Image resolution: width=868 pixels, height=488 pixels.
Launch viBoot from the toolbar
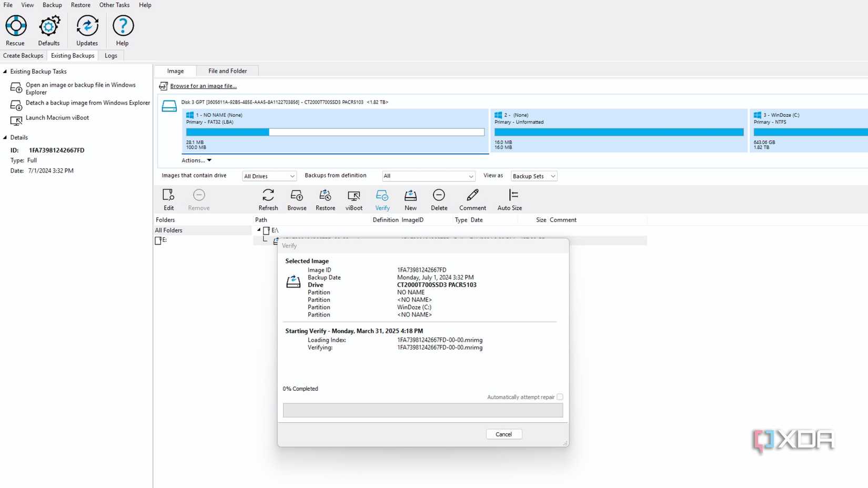(x=354, y=199)
